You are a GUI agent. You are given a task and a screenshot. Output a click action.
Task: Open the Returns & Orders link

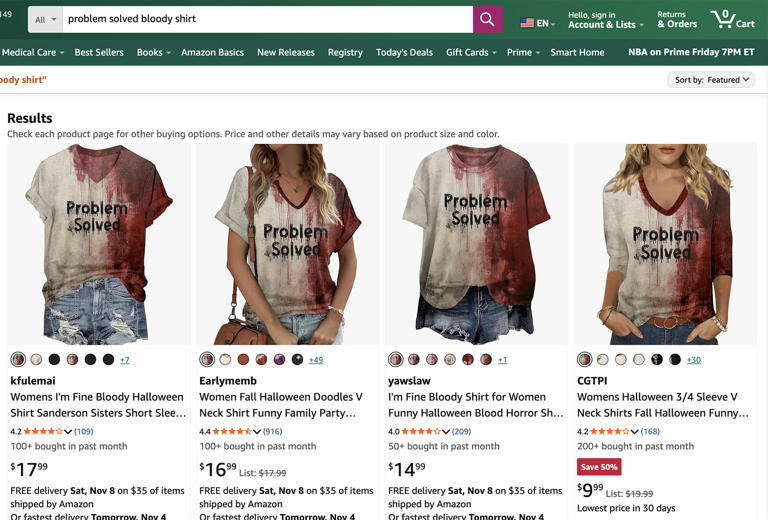pyautogui.click(x=677, y=20)
